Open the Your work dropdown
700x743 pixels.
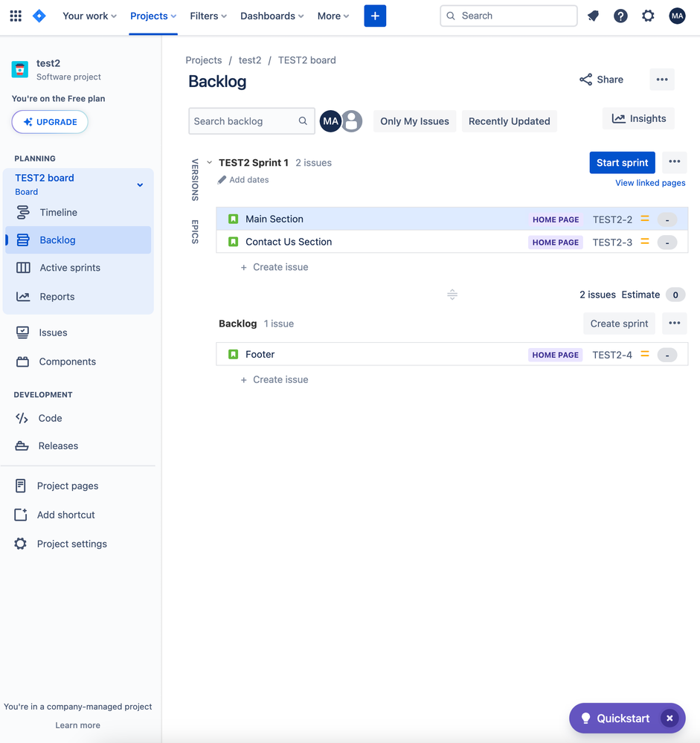tap(89, 16)
